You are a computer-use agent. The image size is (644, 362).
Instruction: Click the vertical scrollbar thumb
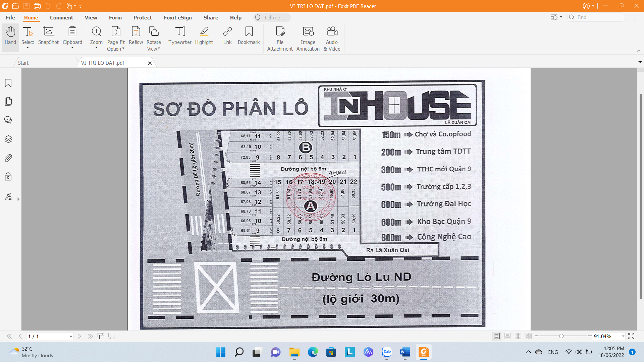(640, 196)
